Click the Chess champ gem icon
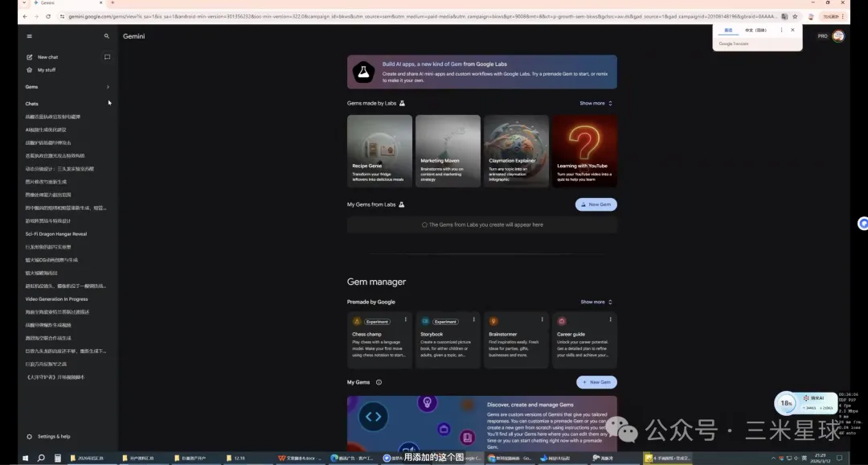The width and height of the screenshot is (868, 465). (x=357, y=321)
